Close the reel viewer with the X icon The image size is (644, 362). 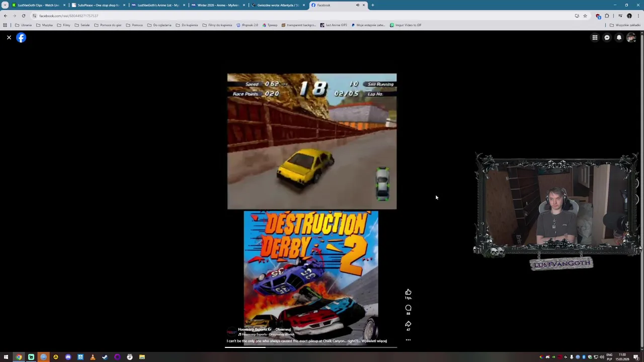pyautogui.click(x=9, y=37)
